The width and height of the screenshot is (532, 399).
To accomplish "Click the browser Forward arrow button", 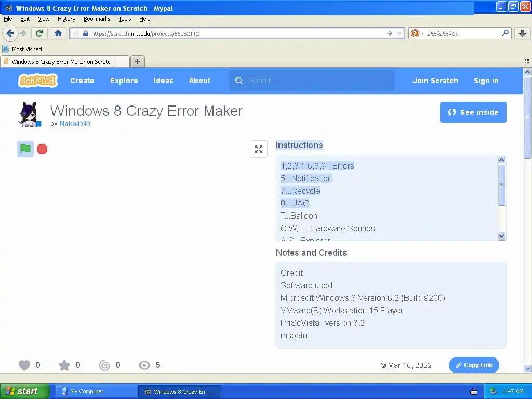I will [x=23, y=33].
